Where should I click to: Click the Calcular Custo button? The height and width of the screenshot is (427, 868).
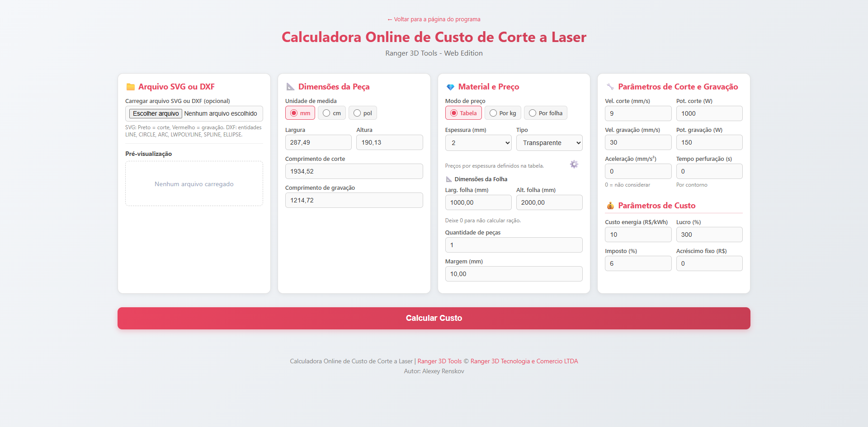coord(434,318)
